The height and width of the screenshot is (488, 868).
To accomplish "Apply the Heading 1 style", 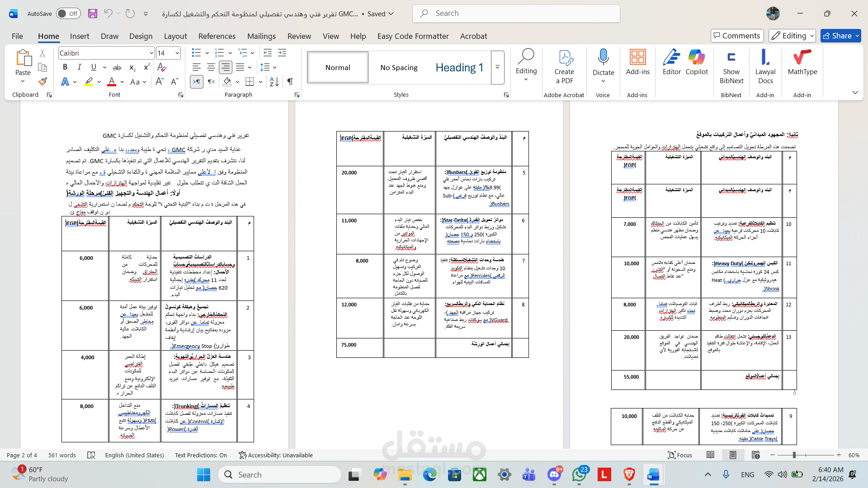I will pos(459,67).
